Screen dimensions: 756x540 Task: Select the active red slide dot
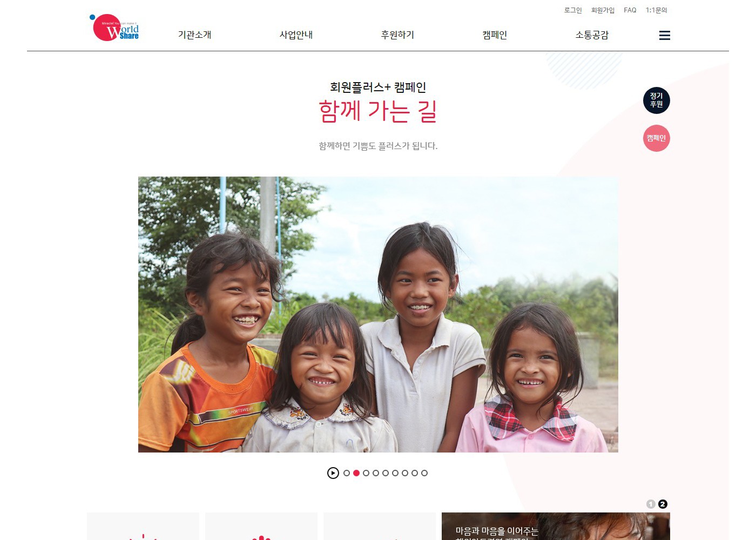pyautogui.click(x=356, y=473)
